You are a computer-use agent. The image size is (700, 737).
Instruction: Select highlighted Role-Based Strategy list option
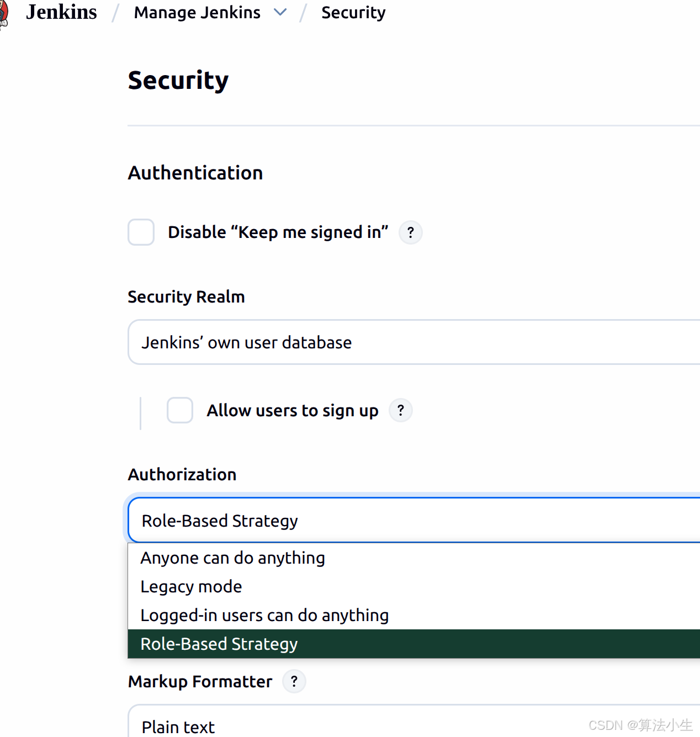tap(219, 644)
